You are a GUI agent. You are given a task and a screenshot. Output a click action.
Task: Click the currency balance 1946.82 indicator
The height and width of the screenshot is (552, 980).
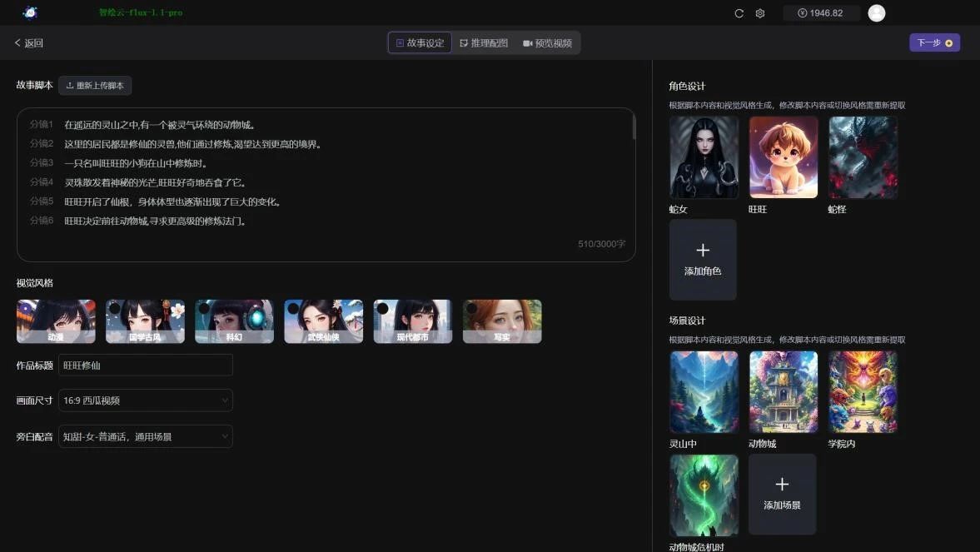point(819,13)
